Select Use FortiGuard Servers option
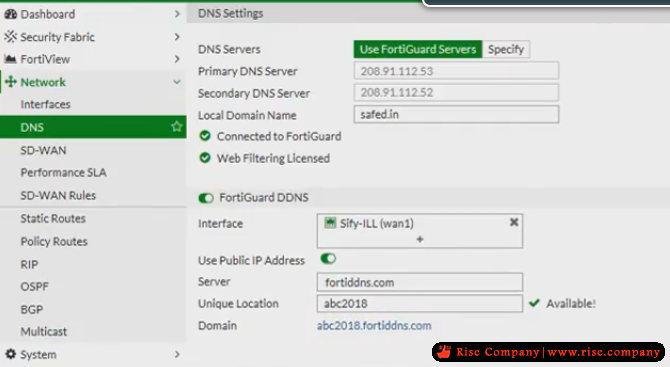 [x=418, y=49]
